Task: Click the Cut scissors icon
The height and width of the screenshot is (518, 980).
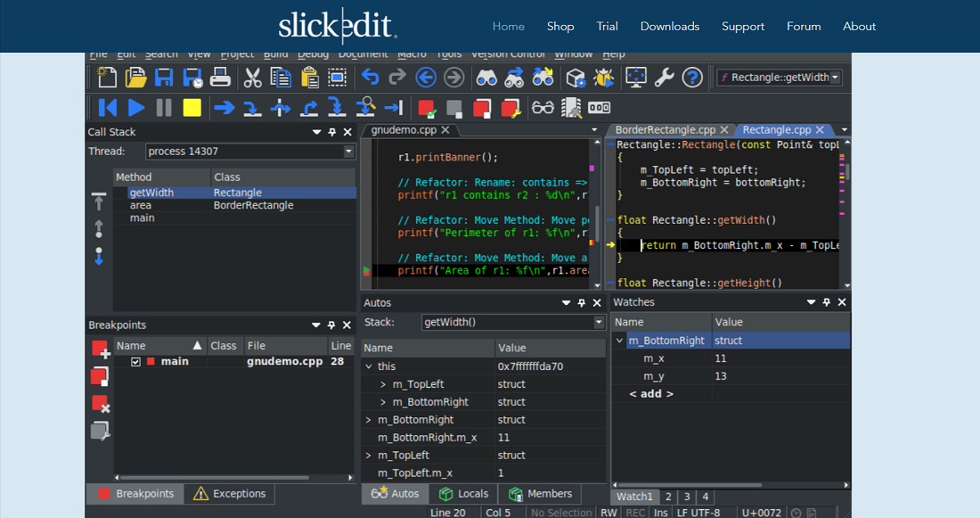Action: click(x=252, y=78)
